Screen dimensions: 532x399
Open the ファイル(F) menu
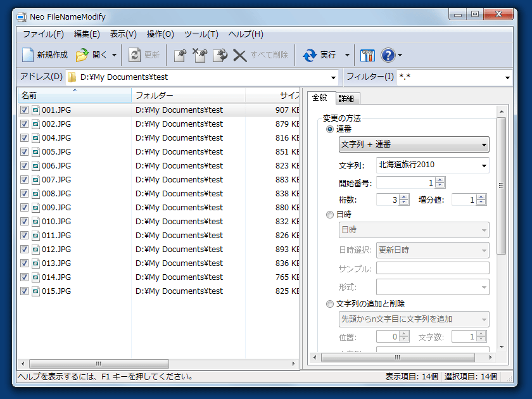pos(43,34)
